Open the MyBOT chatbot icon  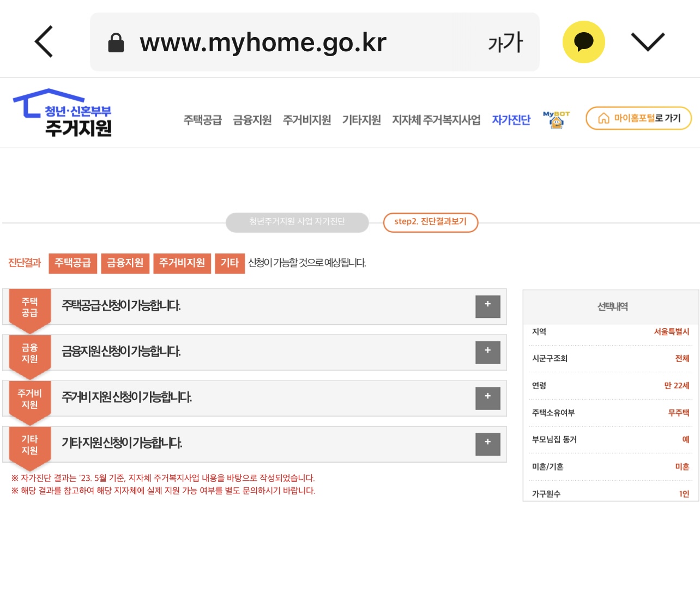556,119
